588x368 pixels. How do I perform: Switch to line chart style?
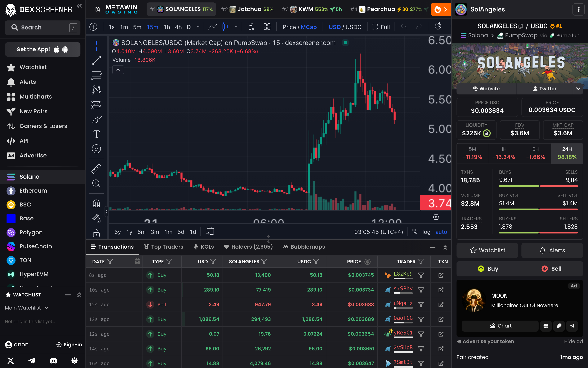tap(212, 27)
